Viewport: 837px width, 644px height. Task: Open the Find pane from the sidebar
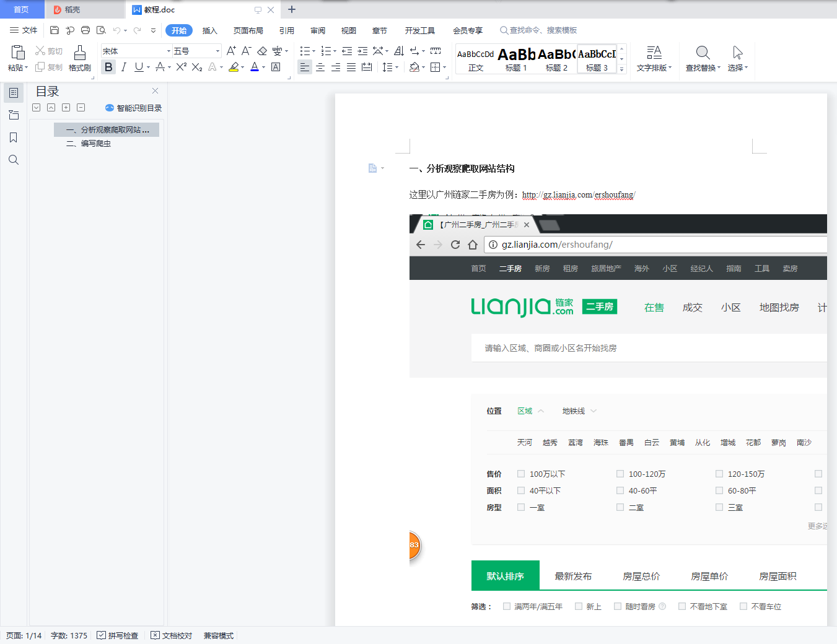point(13,160)
